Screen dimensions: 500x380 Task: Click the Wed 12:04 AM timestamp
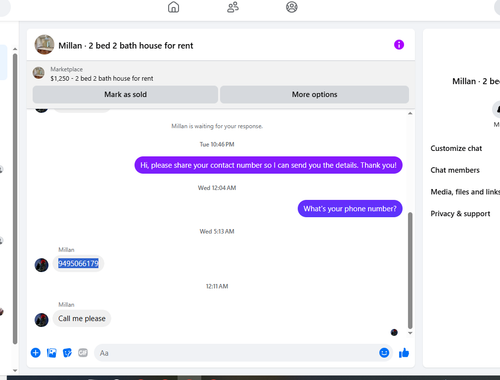(217, 188)
